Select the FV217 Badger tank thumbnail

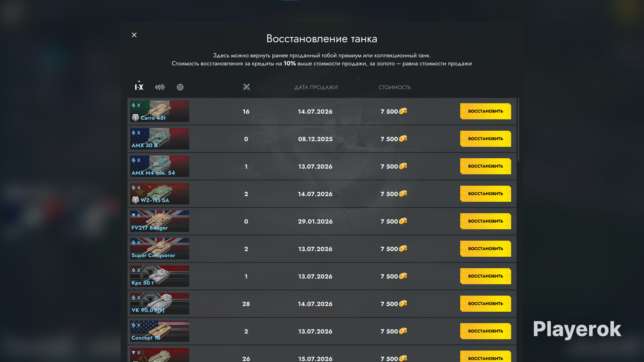[x=160, y=221]
